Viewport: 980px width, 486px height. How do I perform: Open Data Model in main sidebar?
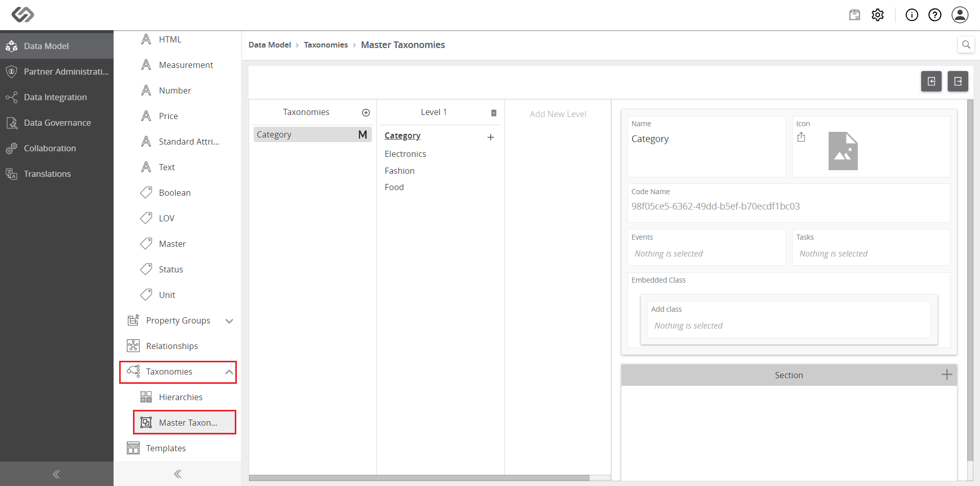(57, 46)
